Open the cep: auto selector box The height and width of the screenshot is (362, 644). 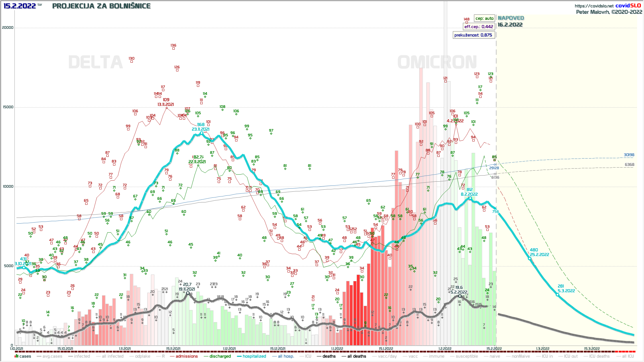coord(484,18)
